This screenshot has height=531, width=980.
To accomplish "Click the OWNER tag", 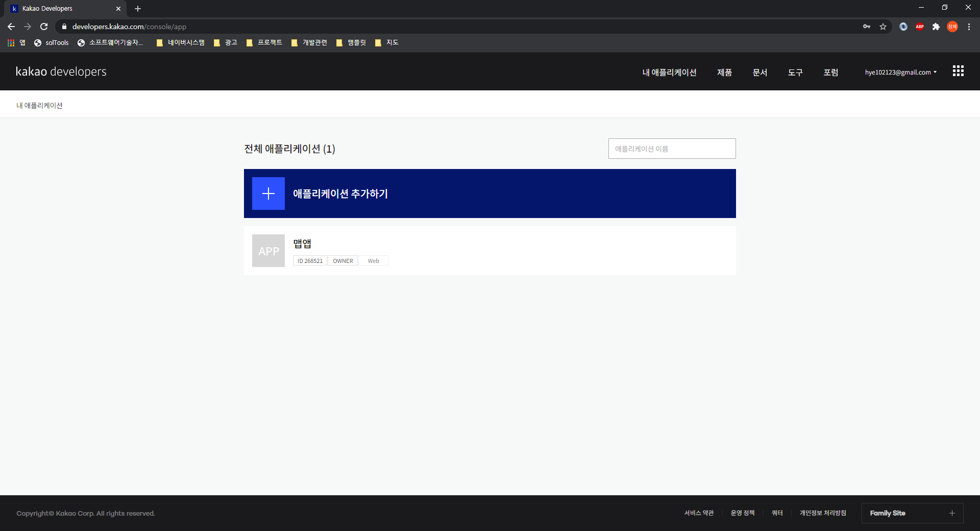I will click(x=343, y=261).
